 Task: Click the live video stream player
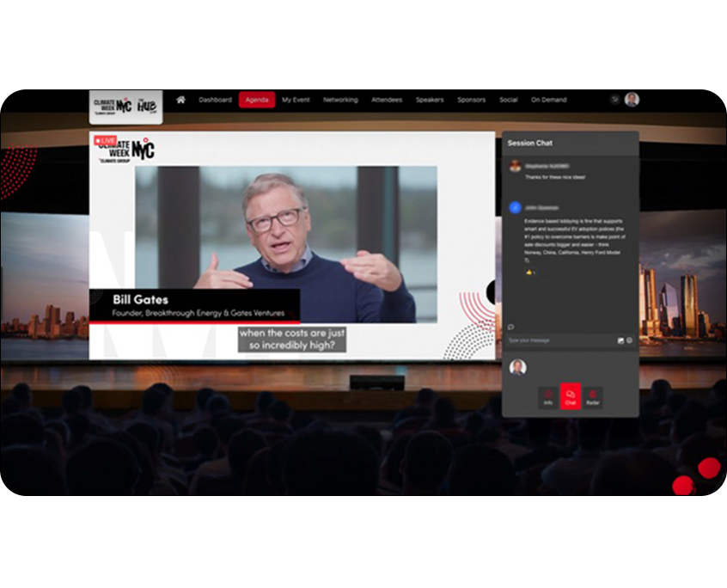pyautogui.click(x=285, y=244)
